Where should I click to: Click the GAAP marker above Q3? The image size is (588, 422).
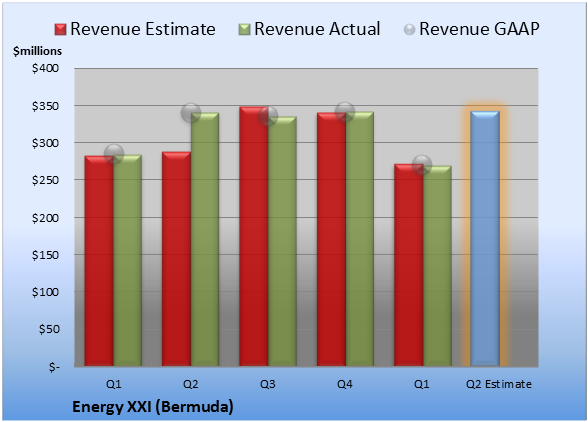click(268, 116)
